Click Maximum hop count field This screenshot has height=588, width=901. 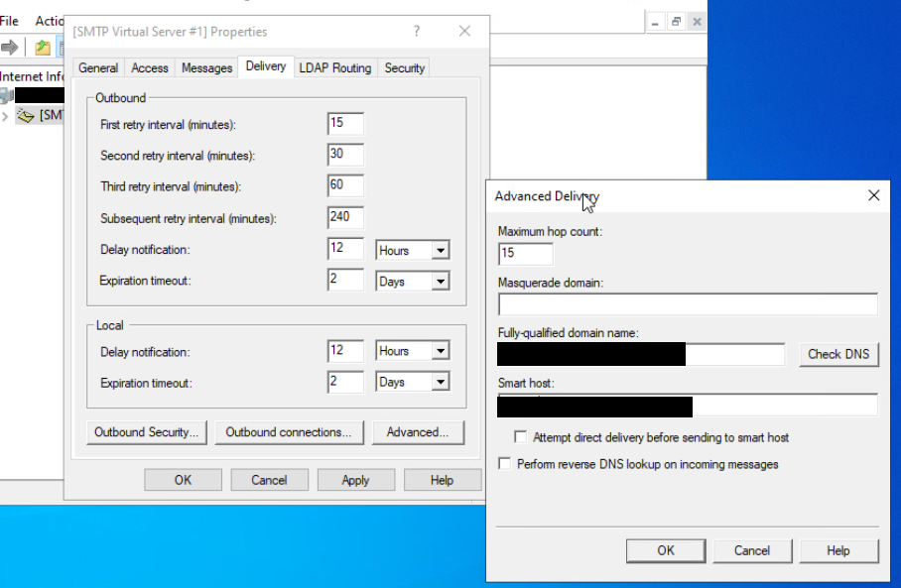click(x=526, y=253)
